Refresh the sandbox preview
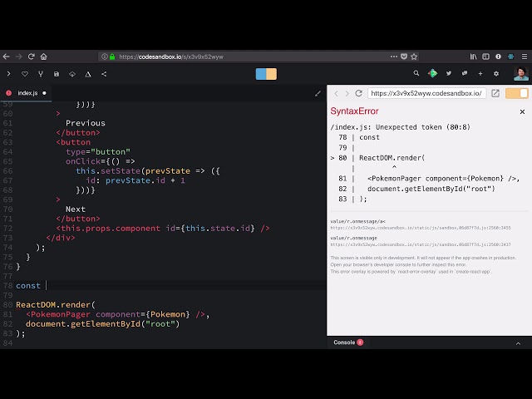The height and width of the screenshot is (399, 532). pyautogui.click(x=358, y=93)
